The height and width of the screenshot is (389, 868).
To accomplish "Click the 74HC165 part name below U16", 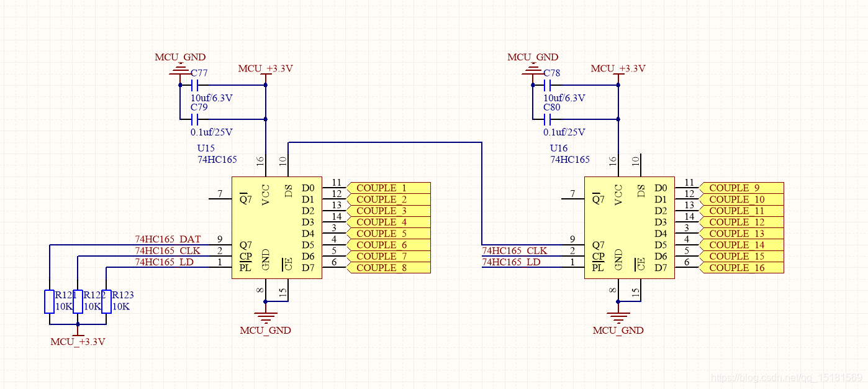I will pos(569,160).
